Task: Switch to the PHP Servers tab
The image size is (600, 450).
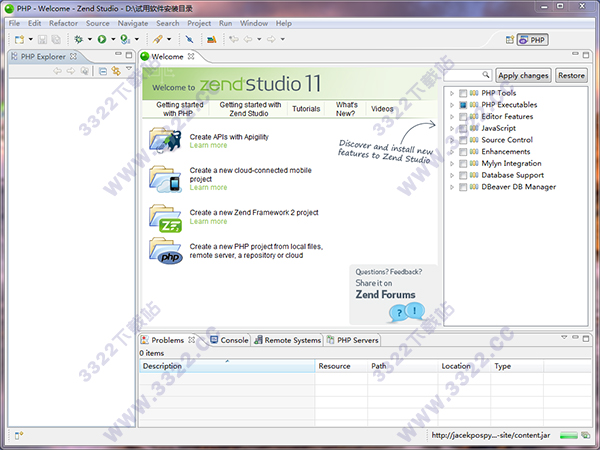Action: pyautogui.click(x=353, y=340)
